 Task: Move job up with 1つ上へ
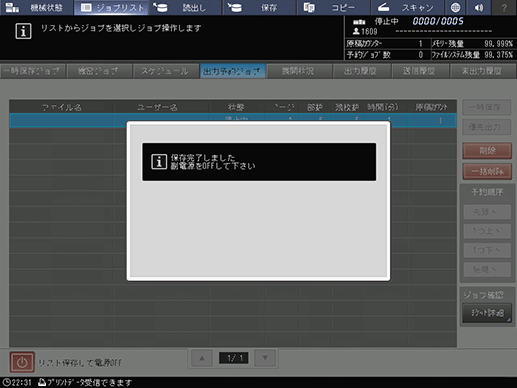(487, 231)
